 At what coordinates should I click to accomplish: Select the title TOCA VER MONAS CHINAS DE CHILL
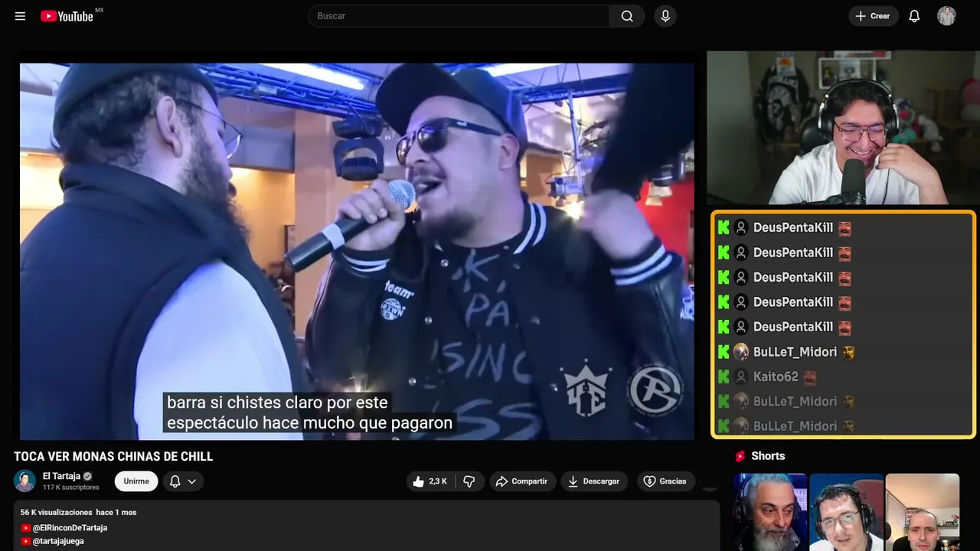click(113, 457)
